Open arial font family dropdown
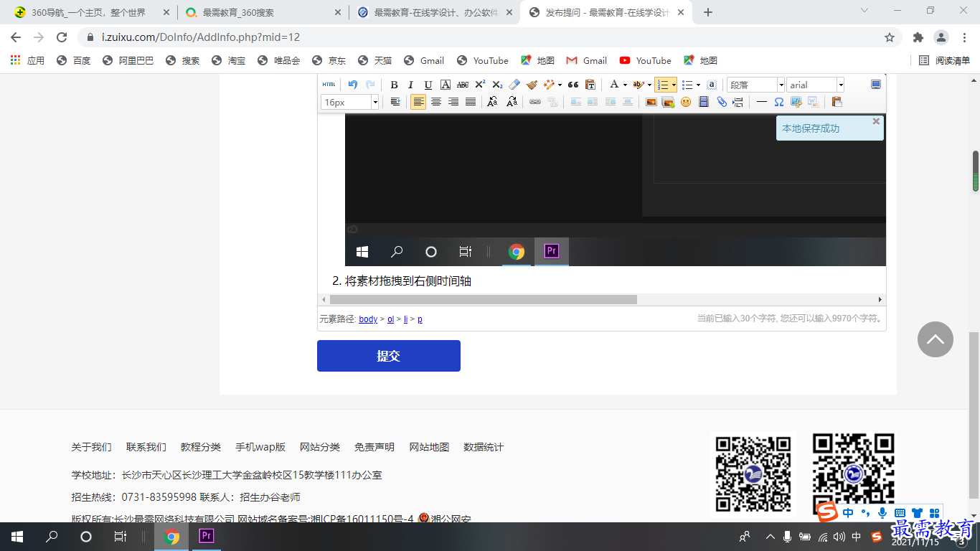Screen dimensions: 980x551 [x=816, y=85]
